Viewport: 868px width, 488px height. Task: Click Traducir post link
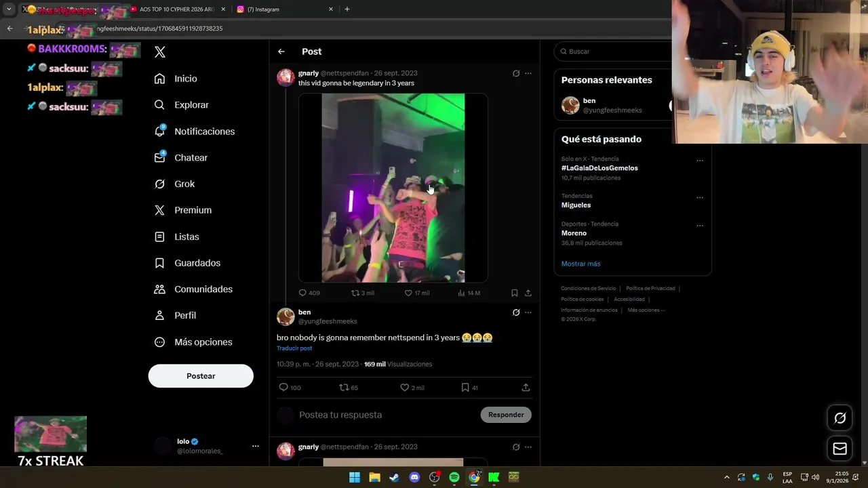(x=294, y=348)
